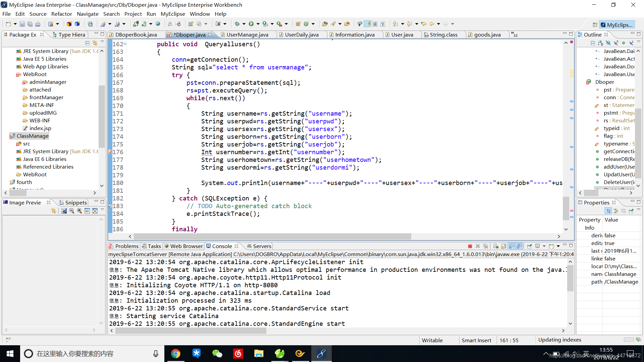
Task: Toggle Show Console When Standard Error Changes
Action: (520, 246)
